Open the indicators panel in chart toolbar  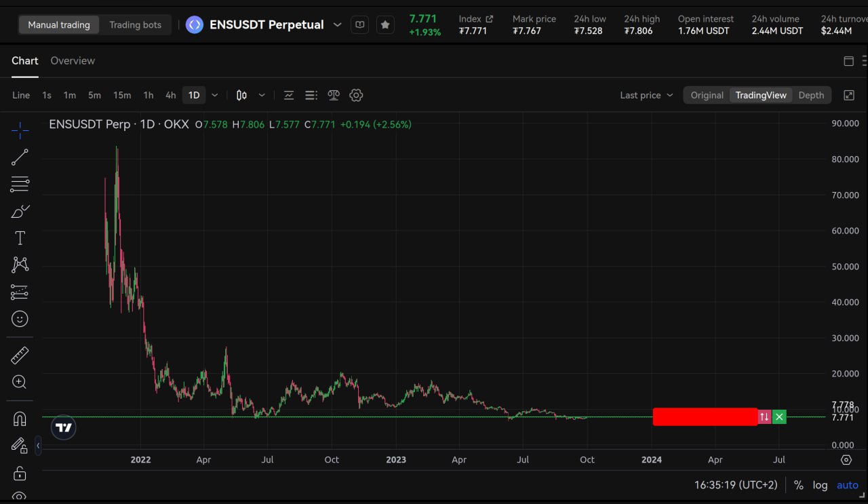point(289,95)
